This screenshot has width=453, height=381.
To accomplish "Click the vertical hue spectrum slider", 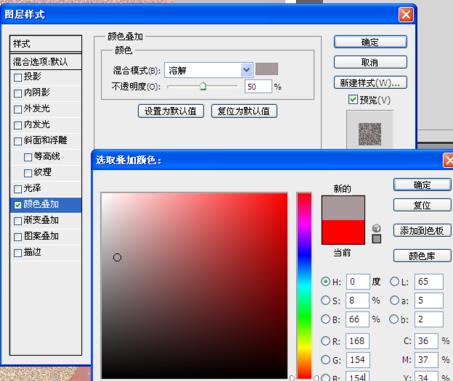I will pyautogui.click(x=304, y=285).
